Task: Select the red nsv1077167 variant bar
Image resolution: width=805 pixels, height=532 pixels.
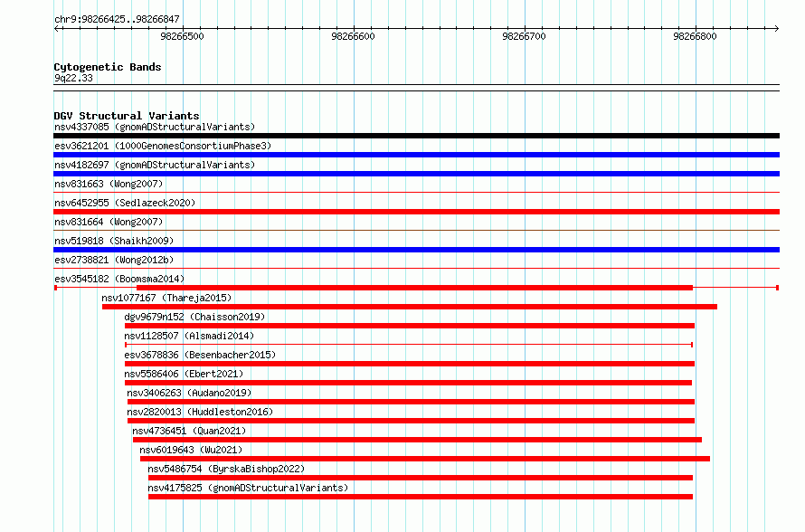Action: coord(410,307)
